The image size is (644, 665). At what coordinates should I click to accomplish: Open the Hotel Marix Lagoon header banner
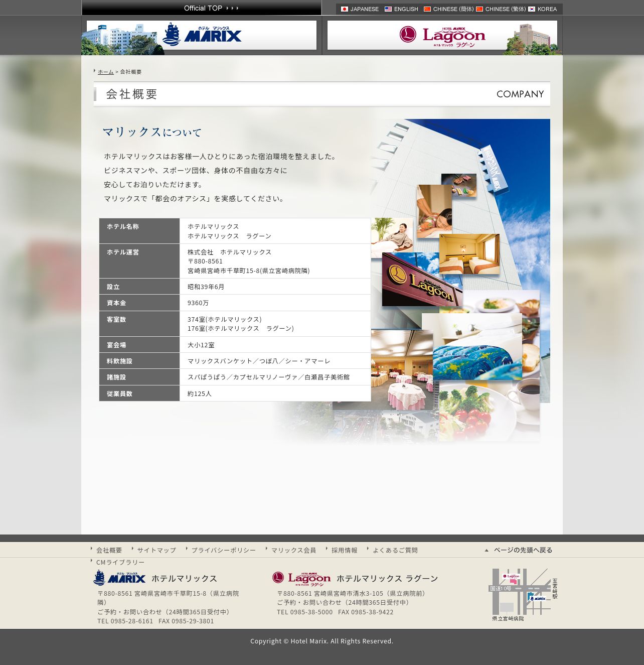[442, 35]
